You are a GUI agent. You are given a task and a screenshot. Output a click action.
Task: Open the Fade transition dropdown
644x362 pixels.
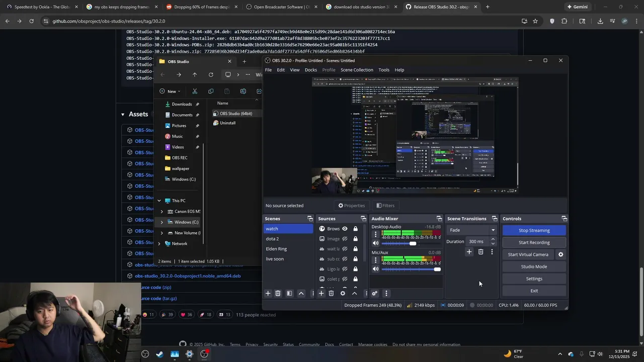coord(471,230)
